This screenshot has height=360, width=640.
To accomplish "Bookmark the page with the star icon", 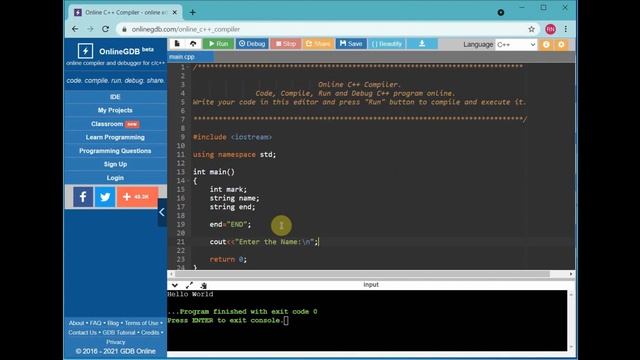I will point(531,29).
